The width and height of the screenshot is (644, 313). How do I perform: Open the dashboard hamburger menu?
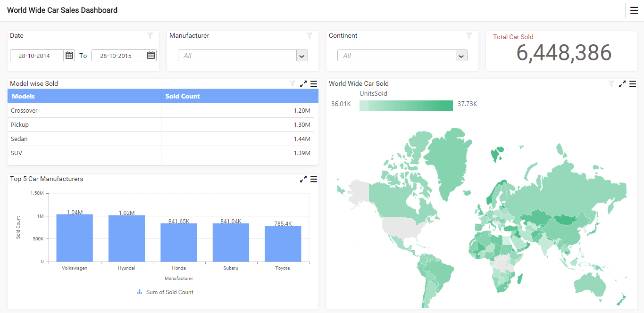[634, 10]
